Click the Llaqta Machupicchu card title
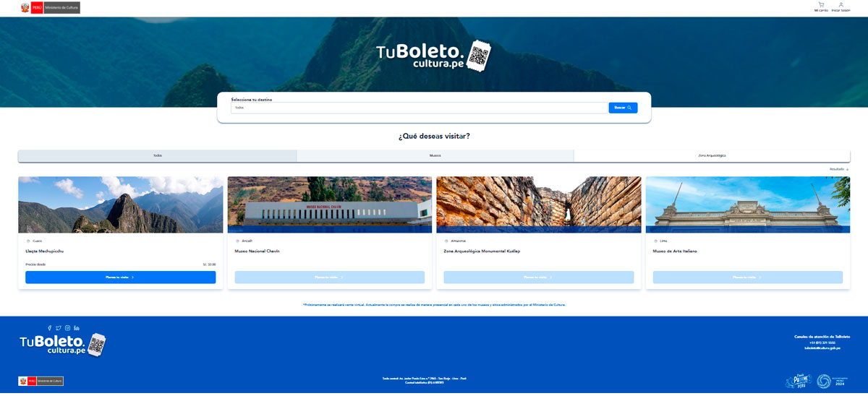This screenshot has height=396, width=868. coord(46,251)
